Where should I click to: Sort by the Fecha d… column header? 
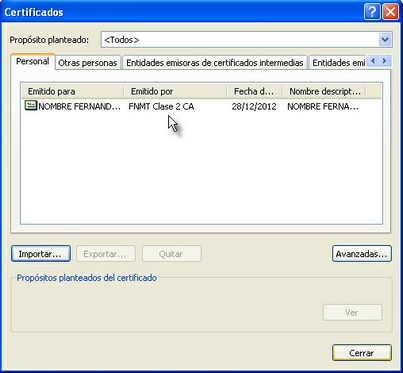[255, 91]
